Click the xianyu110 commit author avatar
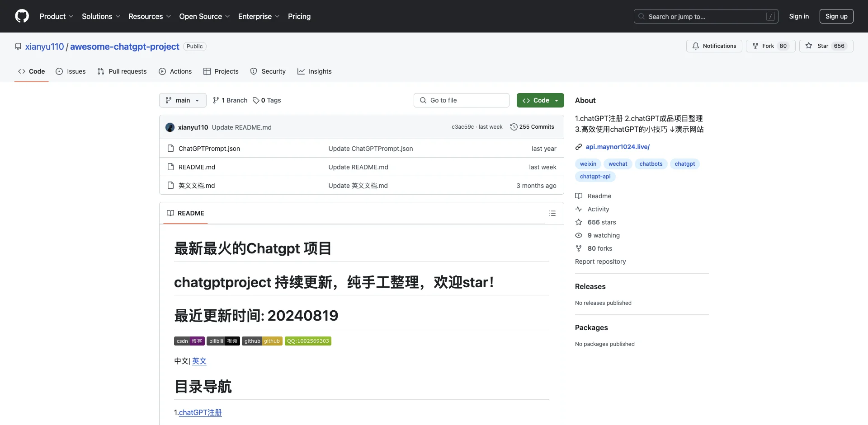This screenshot has height=425, width=868. tap(170, 127)
